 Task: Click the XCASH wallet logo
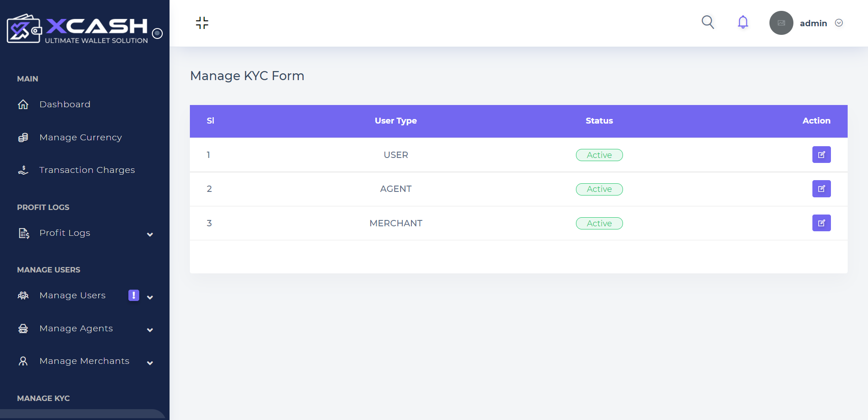tap(77, 29)
